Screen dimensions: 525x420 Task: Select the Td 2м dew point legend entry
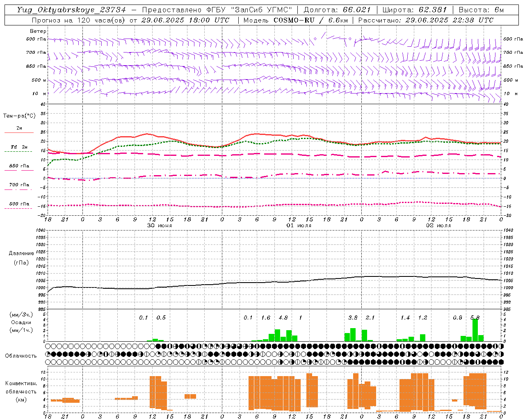19,147
